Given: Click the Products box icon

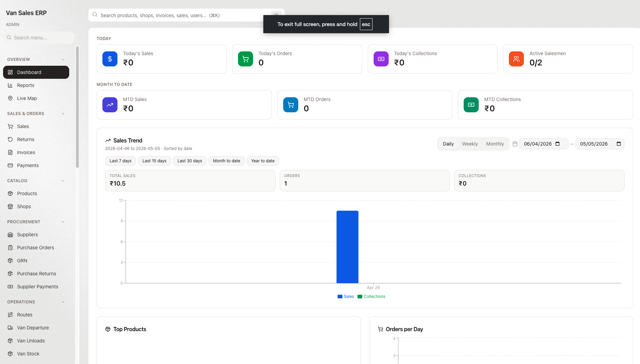Looking at the screenshot, I should pyautogui.click(x=10, y=193).
